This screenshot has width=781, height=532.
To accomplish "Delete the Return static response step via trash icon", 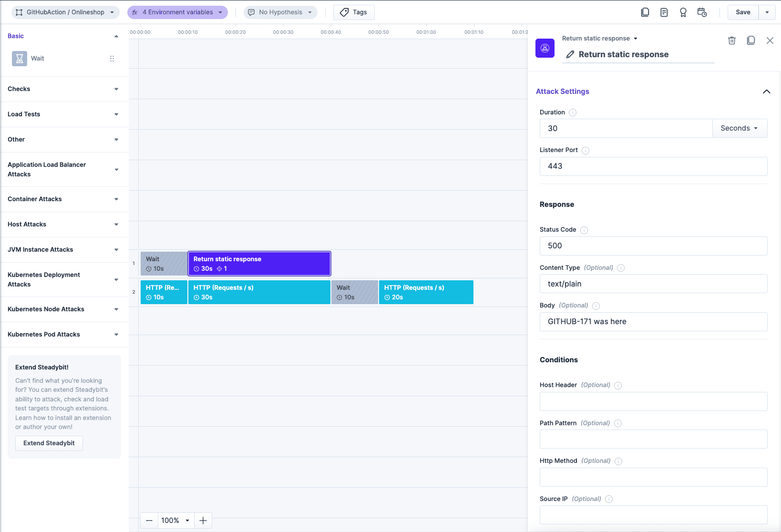I will pyautogui.click(x=732, y=41).
